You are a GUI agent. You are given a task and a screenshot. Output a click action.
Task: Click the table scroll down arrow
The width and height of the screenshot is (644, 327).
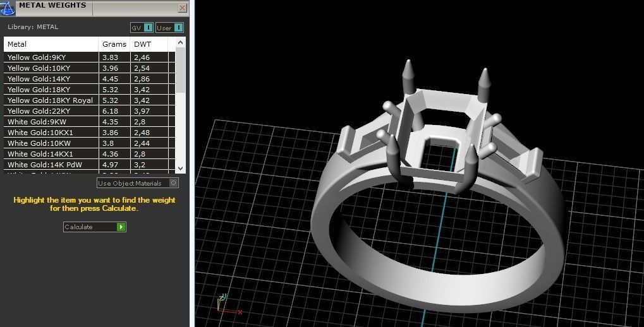[x=180, y=169]
